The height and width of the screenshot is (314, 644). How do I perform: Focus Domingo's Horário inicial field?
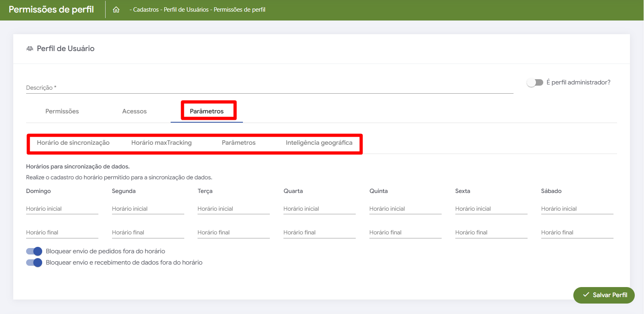coord(62,209)
